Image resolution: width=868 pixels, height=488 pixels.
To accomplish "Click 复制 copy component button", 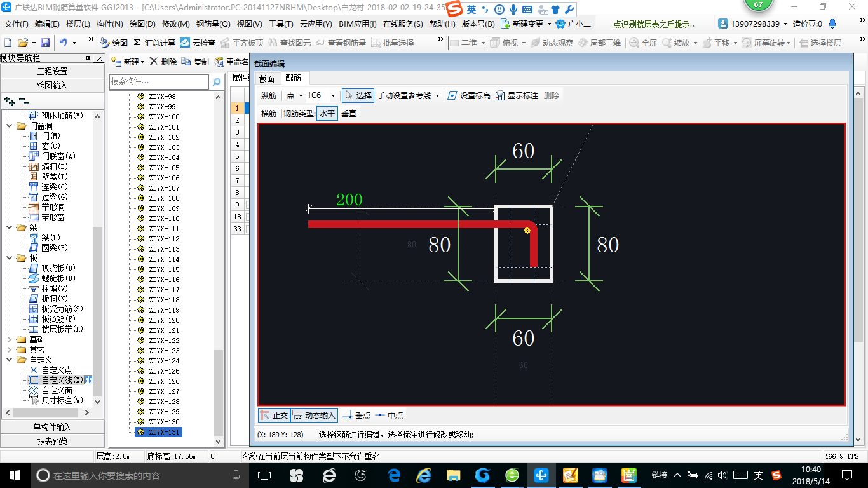I will pos(195,62).
